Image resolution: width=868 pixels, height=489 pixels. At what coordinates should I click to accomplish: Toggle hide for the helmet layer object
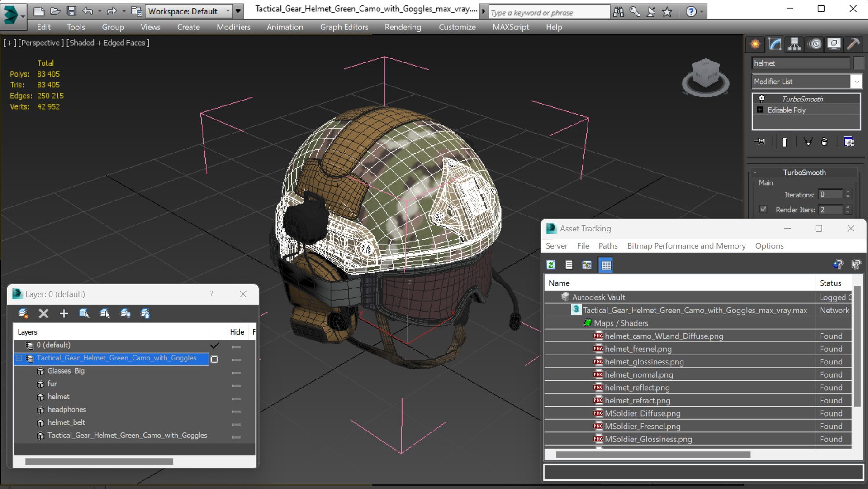(236, 398)
